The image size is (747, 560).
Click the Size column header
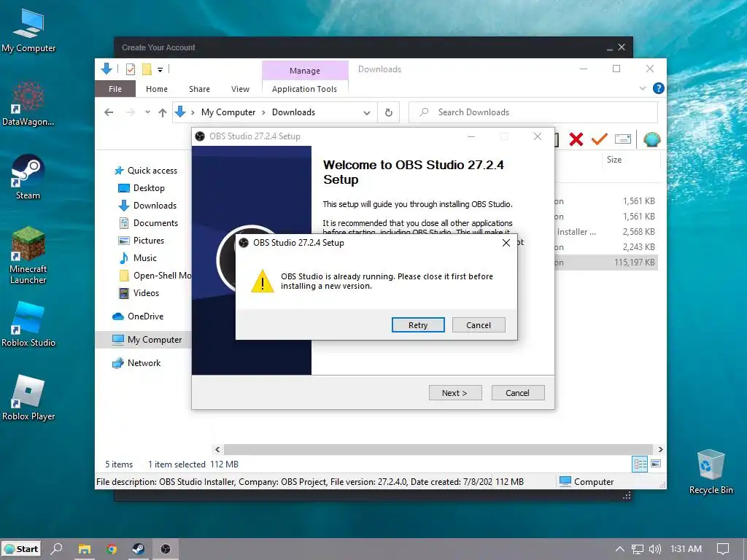(x=614, y=160)
